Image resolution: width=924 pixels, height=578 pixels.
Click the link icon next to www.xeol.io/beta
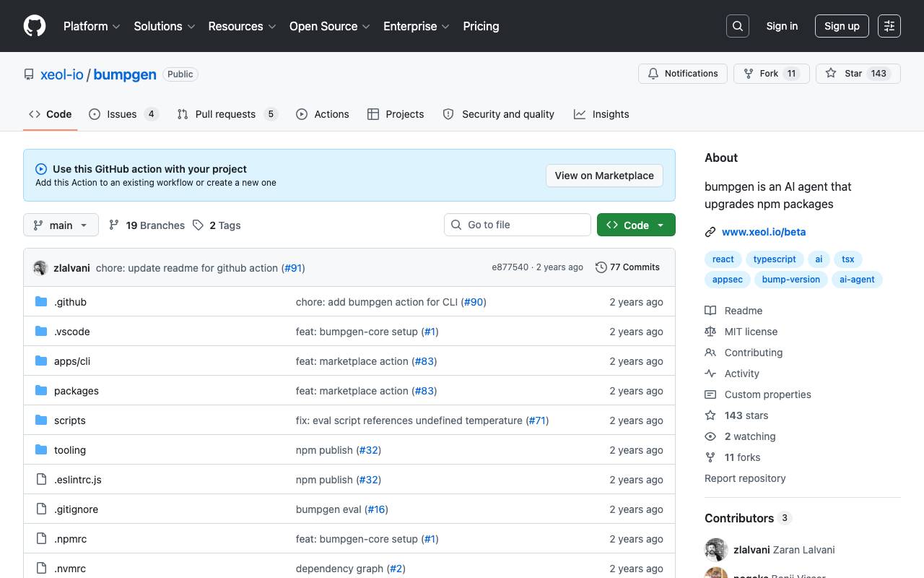pos(710,232)
